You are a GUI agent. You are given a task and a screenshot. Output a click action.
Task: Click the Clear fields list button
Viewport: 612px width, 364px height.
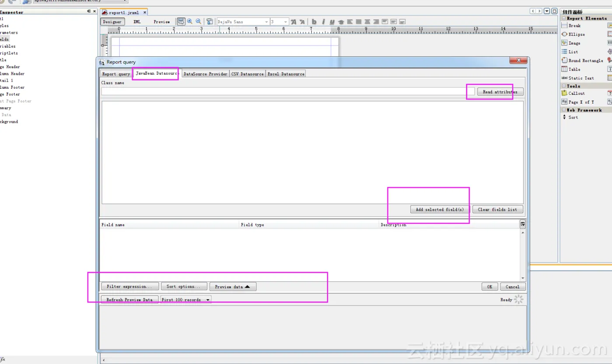click(x=497, y=209)
